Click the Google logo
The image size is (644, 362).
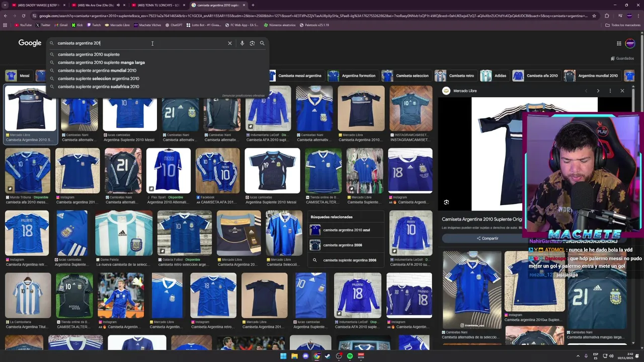[30, 43]
